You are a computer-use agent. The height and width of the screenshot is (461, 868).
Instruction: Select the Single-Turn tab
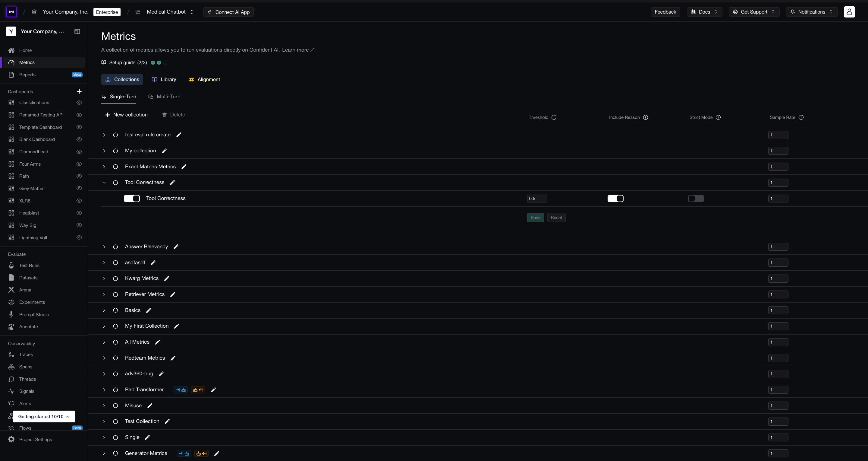coord(119,97)
